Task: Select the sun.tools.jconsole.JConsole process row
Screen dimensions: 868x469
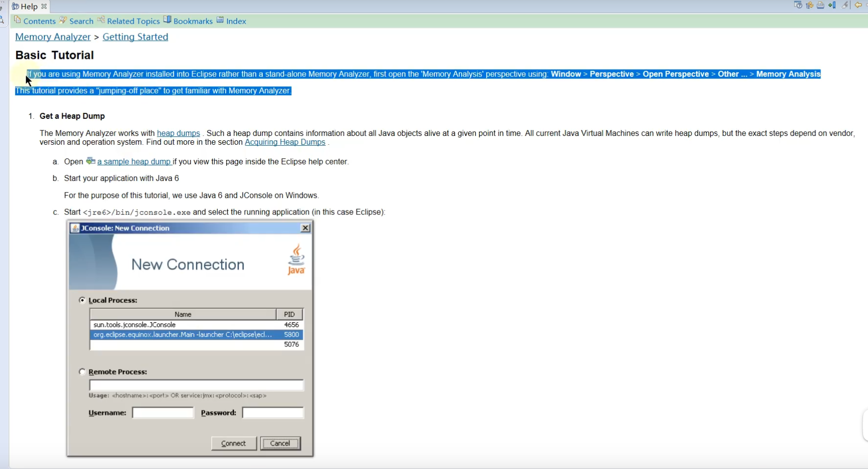Action: pyautogui.click(x=197, y=325)
